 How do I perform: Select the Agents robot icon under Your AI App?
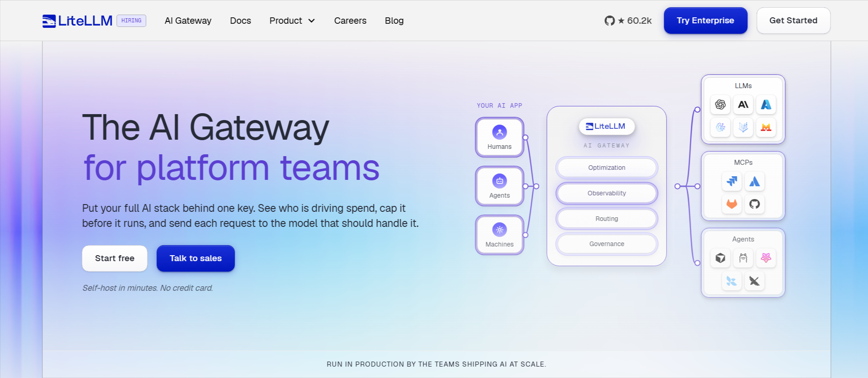tap(500, 181)
